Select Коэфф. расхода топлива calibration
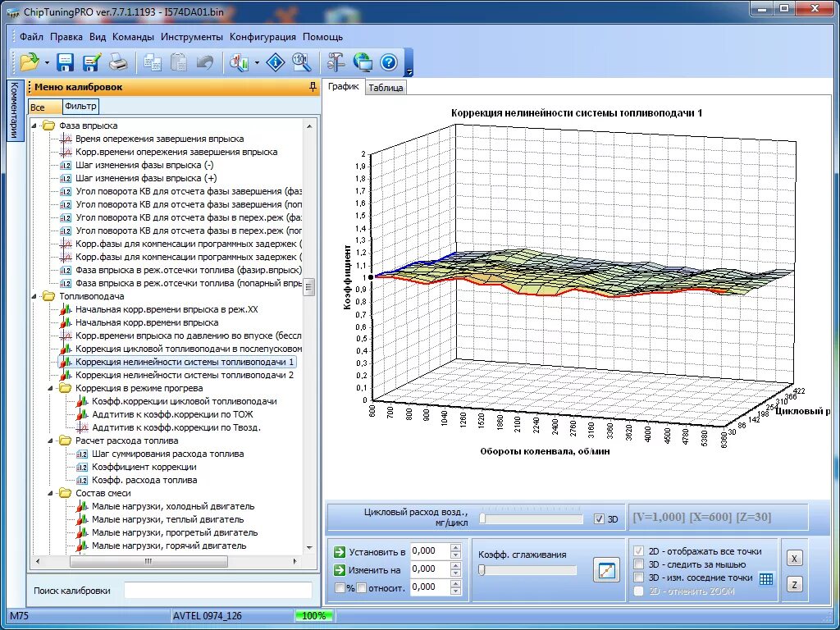840x630 pixels. (x=144, y=480)
